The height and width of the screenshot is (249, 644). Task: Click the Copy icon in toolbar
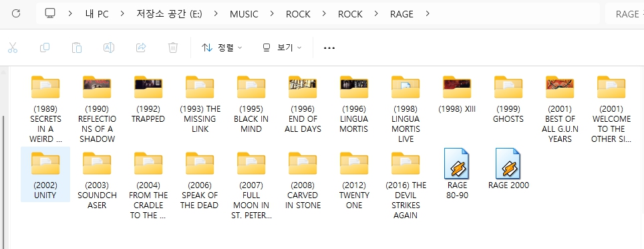(45, 48)
